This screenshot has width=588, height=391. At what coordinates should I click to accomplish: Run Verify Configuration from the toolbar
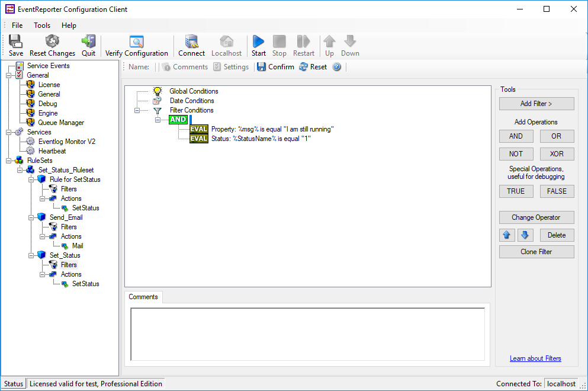tap(137, 46)
